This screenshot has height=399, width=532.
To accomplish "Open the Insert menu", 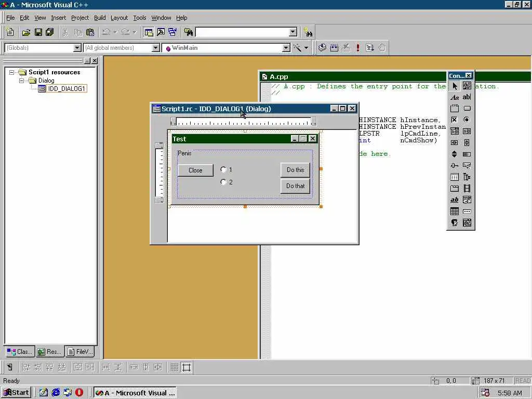I will (58, 18).
